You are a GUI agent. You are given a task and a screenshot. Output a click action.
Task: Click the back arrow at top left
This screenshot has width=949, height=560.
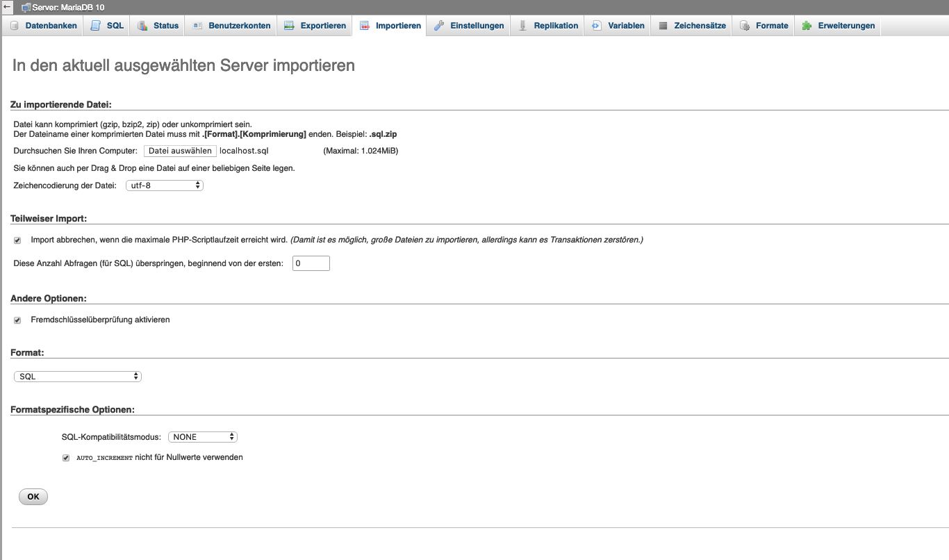click(x=7, y=7)
